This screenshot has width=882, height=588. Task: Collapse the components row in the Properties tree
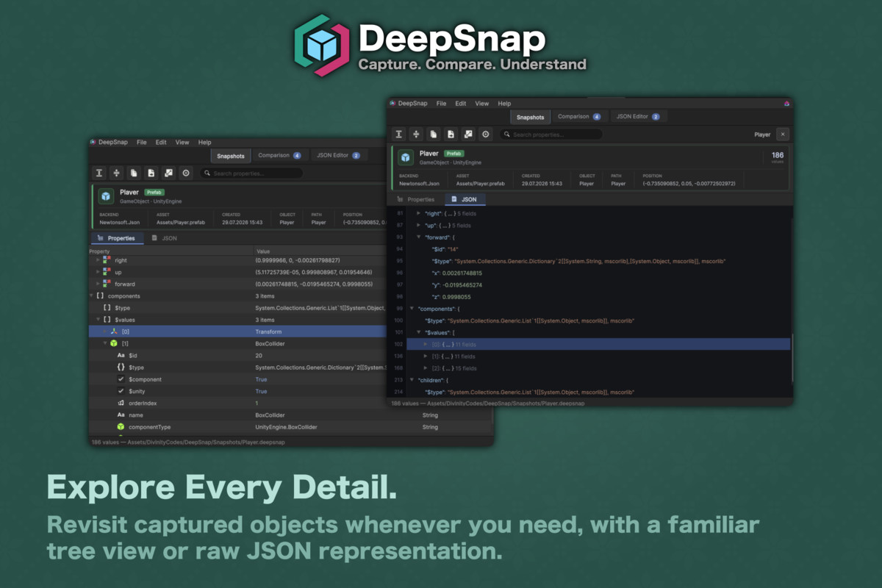click(91, 295)
